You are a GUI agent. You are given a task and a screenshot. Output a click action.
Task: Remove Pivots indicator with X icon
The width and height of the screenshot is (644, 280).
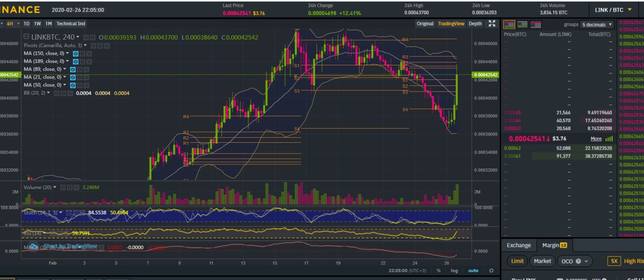[107, 46]
